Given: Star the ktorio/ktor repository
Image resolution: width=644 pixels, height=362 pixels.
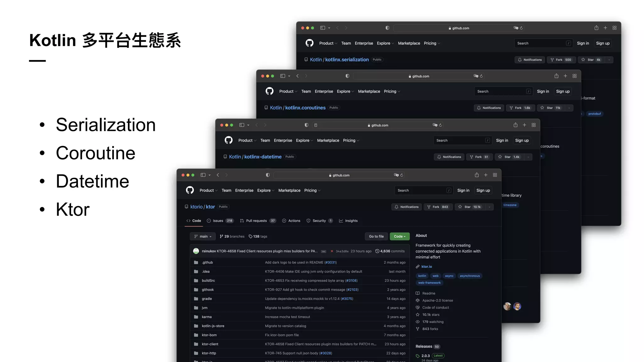Looking at the screenshot, I should pos(470,207).
